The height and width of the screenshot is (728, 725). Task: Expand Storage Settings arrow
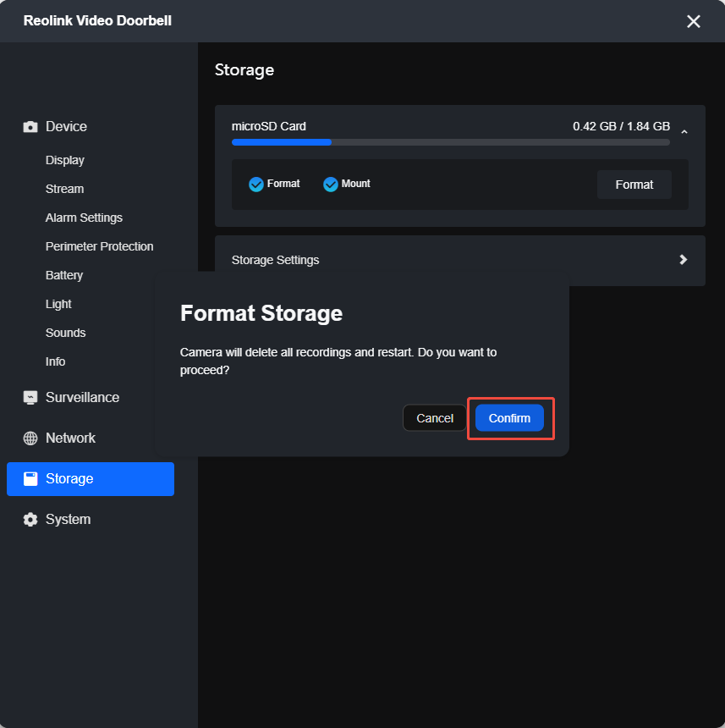[683, 260]
